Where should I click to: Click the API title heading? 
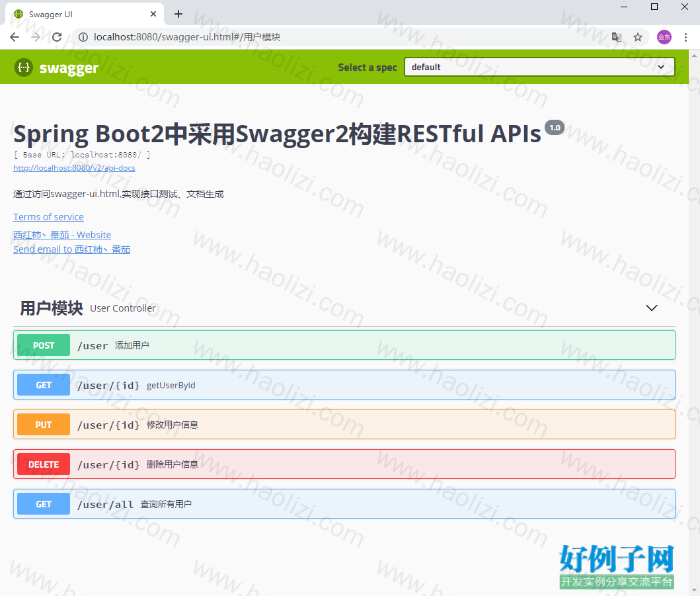[277, 134]
